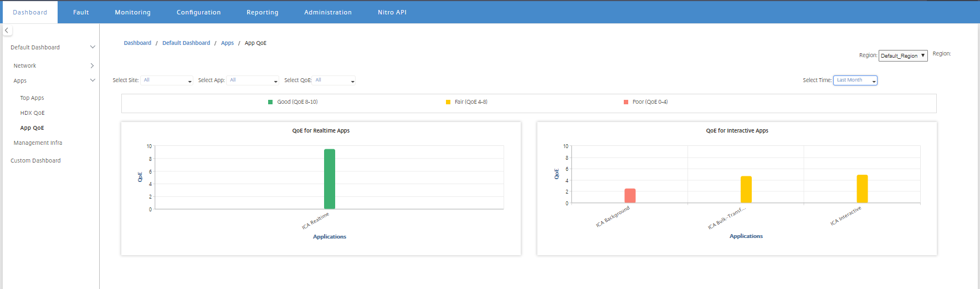Click the green ICA Realtime bar
The height and width of the screenshot is (289, 980).
(x=330, y=179)
